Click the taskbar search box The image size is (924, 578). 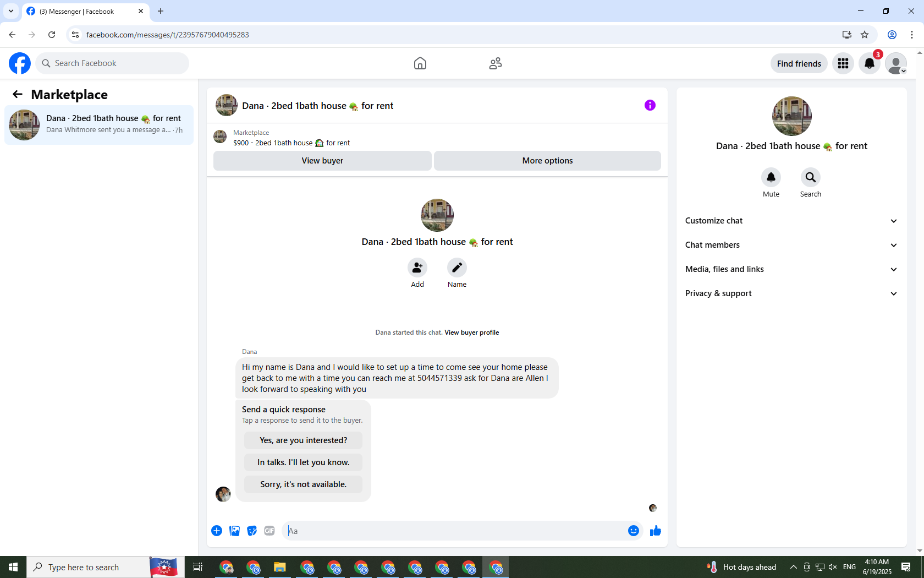click(x=105, y=567)
